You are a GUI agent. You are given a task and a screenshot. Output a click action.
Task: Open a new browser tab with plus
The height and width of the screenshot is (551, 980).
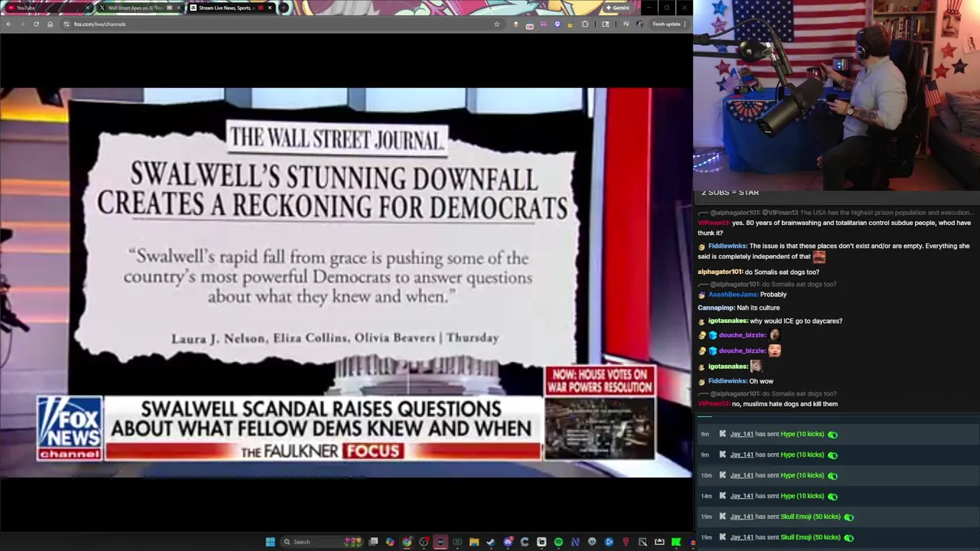283,8
